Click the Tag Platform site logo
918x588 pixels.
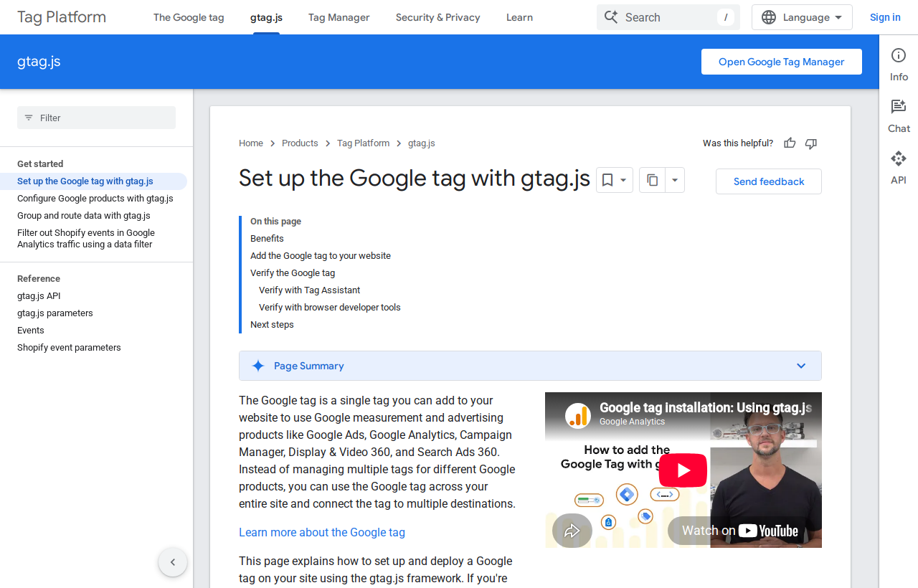click(x=62, y=17)
